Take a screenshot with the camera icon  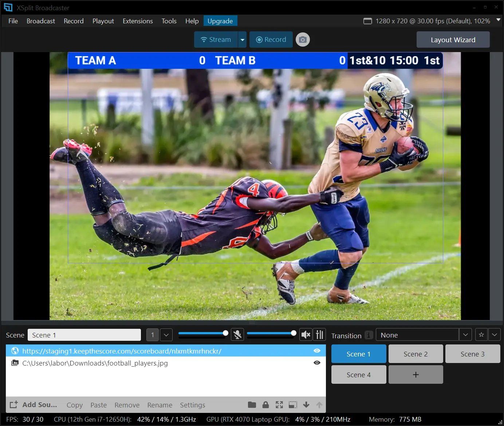tap(303, 39)
